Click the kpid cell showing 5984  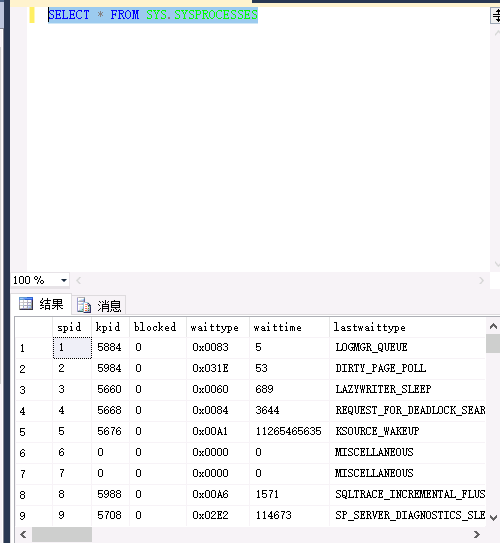(x=110, y=368)
